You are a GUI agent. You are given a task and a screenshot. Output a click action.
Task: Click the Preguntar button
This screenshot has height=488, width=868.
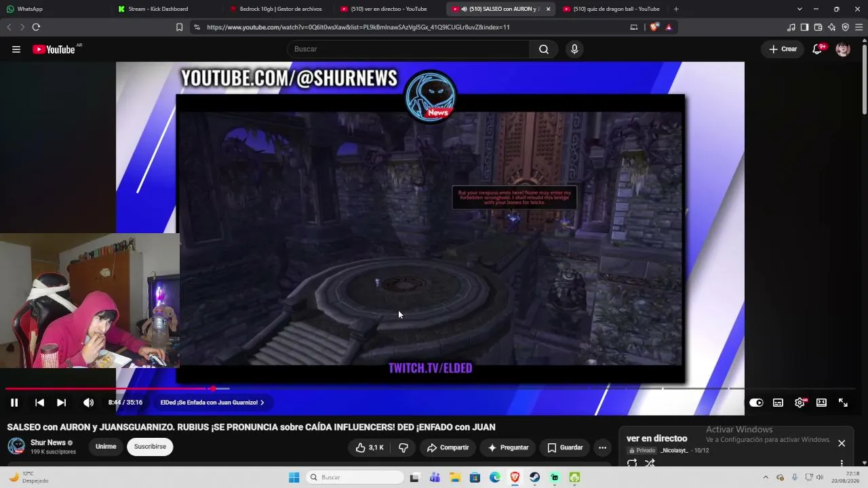[508, 447]
